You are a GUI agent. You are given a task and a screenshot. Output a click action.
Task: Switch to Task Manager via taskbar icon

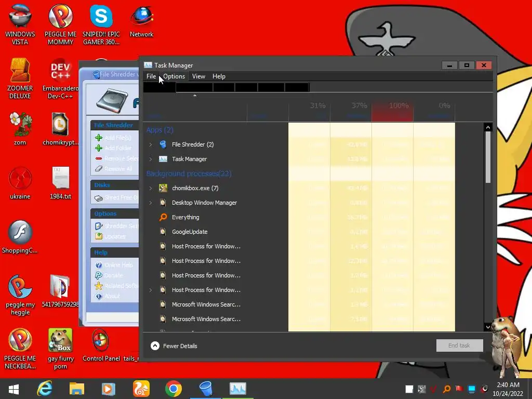click(238, 389)
